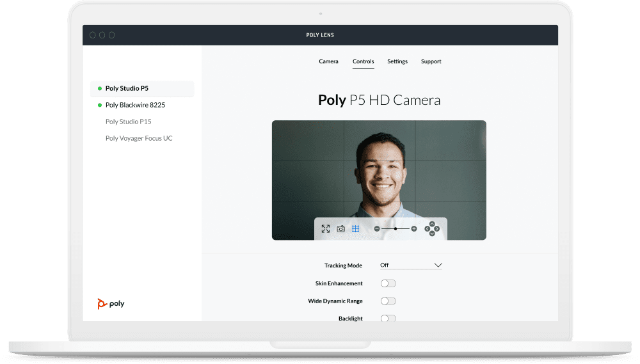Click the zoom out minus icon
Viewport: 640px width, 364px height.
377,229
